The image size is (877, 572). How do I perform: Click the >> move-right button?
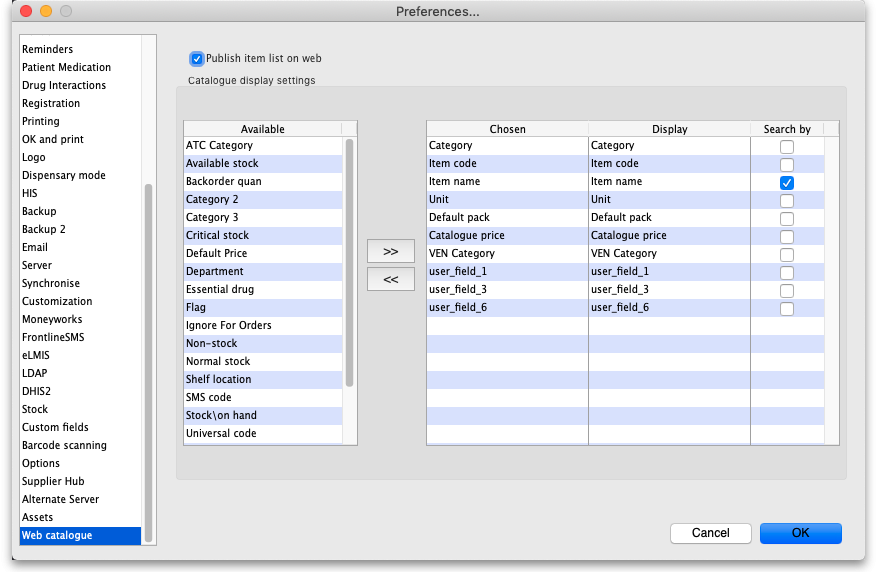(x=390, y=251)
